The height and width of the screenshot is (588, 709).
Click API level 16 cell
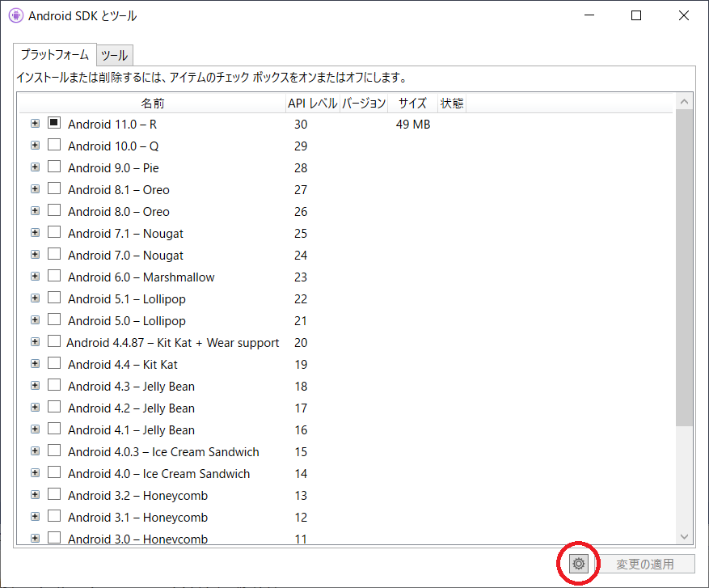(301, 430)
